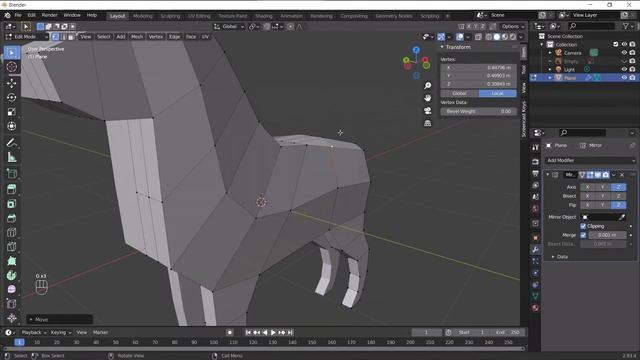
Task: Open the Tool properties tab icon
Action: click(x=536, y=147)
